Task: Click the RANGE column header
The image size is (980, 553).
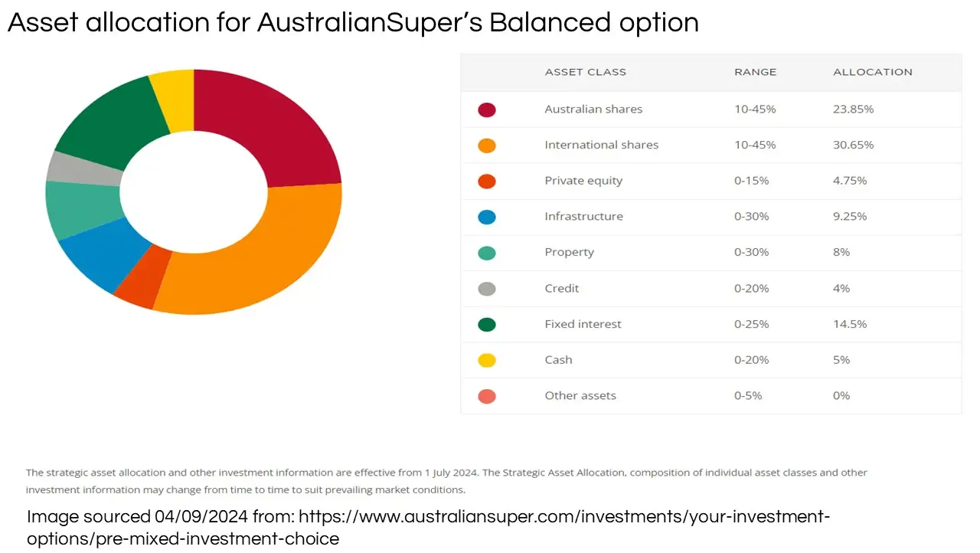Action: point(755,72)
